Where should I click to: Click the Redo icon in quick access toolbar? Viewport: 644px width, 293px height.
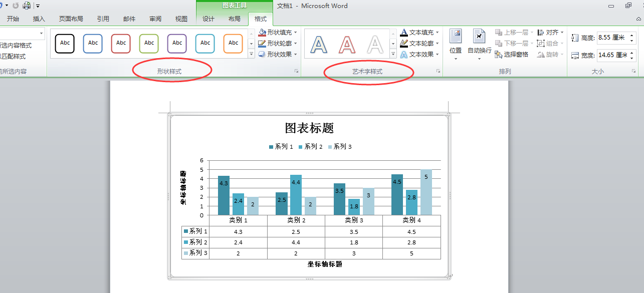pyautogui.click(x=15, y=6)
